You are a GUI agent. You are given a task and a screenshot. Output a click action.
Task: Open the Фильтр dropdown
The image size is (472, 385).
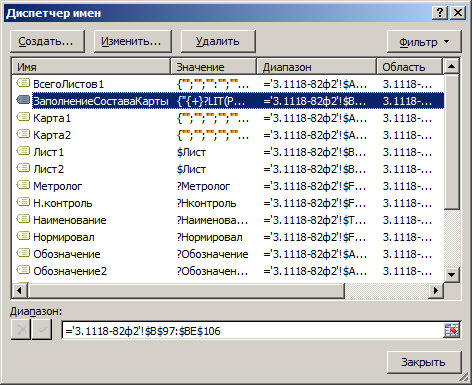(x=424, y=42)
